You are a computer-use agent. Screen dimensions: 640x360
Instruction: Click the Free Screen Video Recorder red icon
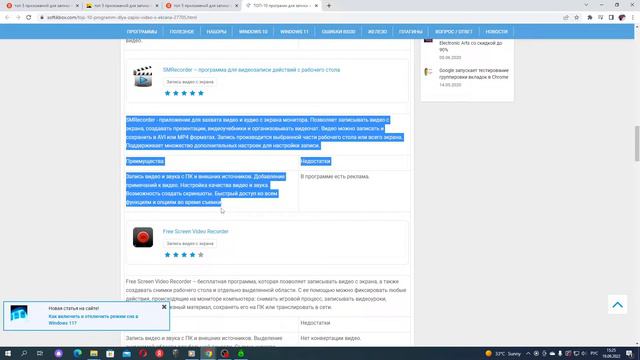pos(143,237)
